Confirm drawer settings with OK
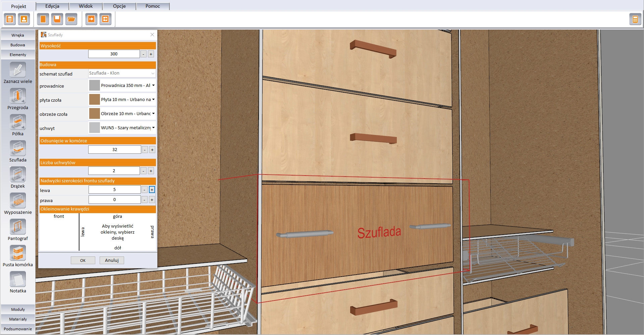The width and height of the screenshot is (644, 335). (x=83, y=260)
